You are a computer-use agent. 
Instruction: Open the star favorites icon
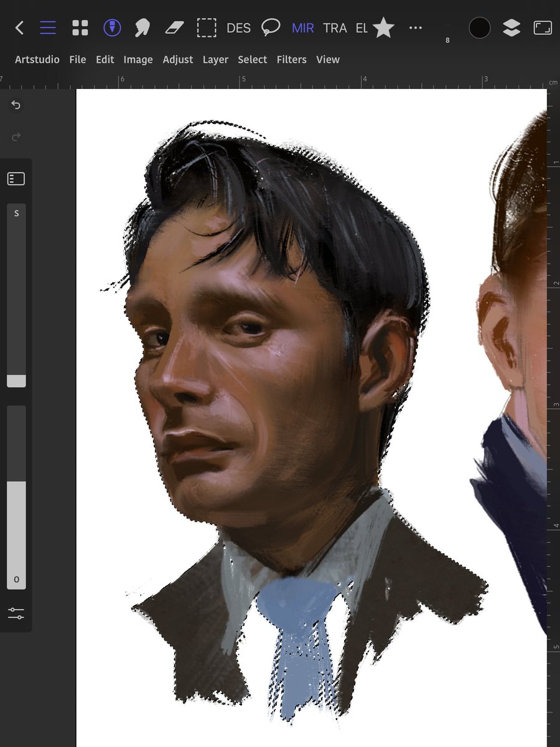(x=383, y=27)
